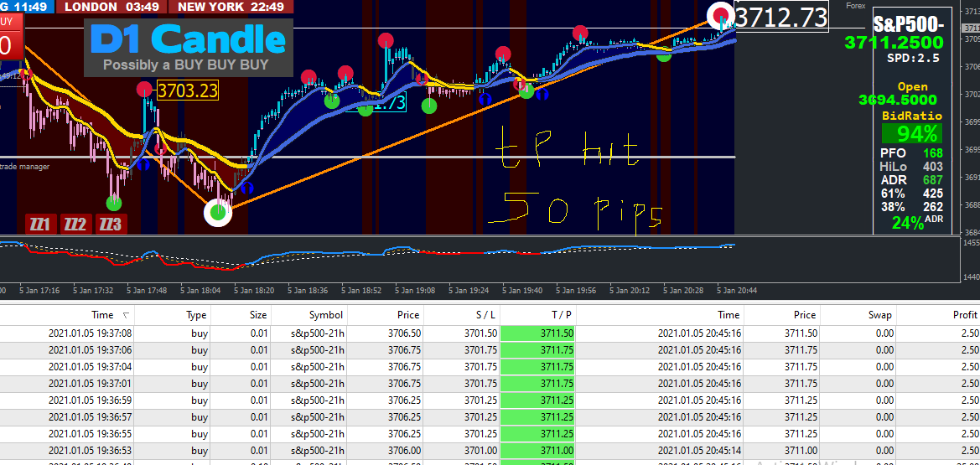Select the order opened at 2021.01.05 19:36:53
The image size is (980, 465).
coord(490,451)
